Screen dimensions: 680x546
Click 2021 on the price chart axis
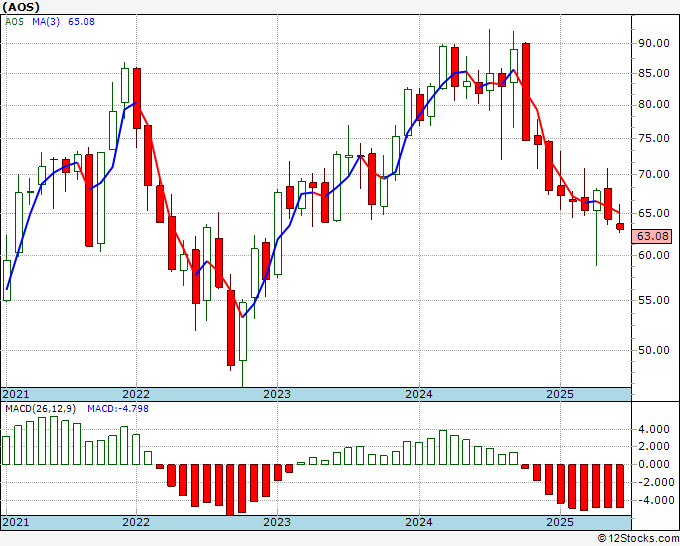[x=16, y=394]
